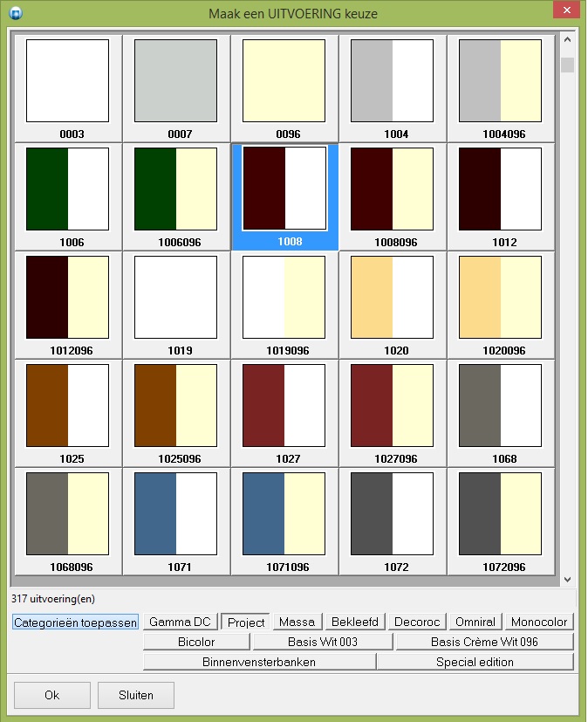The height and width of the screenshot is (722, 588).
Task: Toggle the Bekleefd category
Action: pos(355,622)
